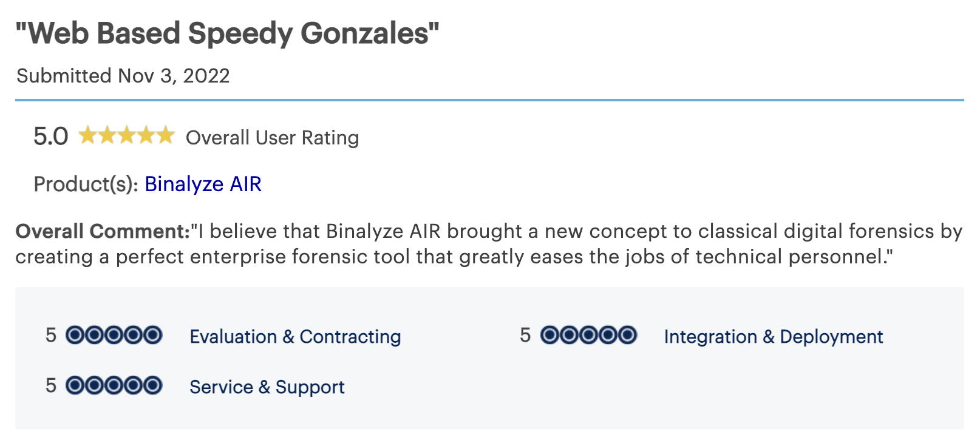Click the Integration & Deployment rating circles
980x443 pixels.
coord(588,335)
